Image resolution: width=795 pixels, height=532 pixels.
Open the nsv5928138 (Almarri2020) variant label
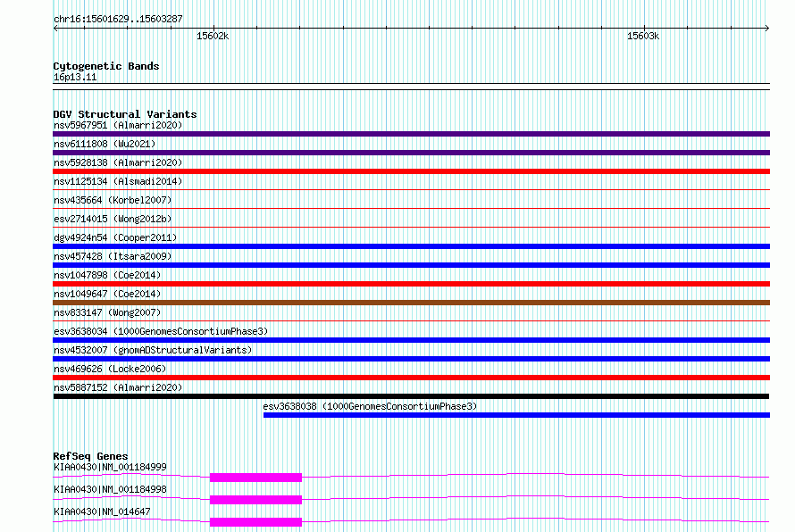tap(118, 162)
